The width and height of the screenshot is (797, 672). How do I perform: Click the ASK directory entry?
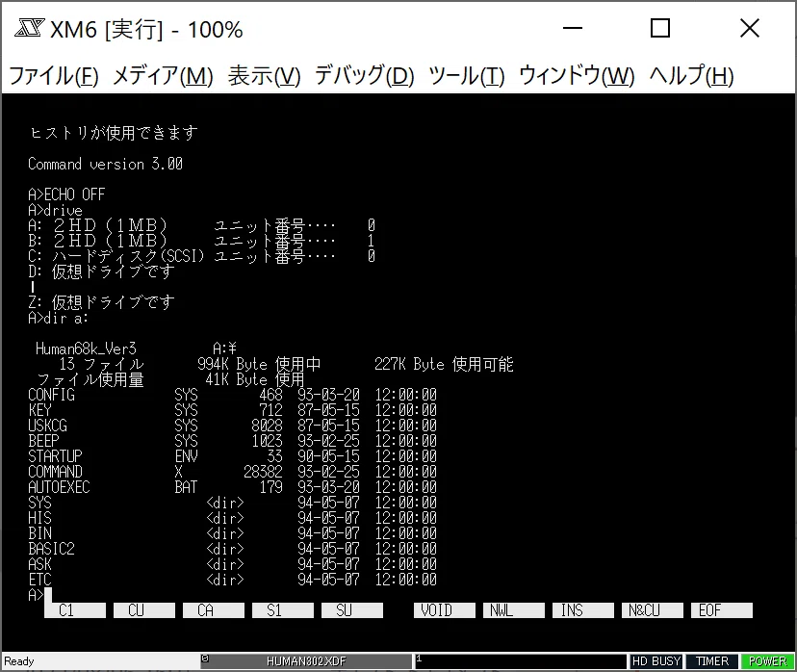pyautogui.click(x=232, y=564)
